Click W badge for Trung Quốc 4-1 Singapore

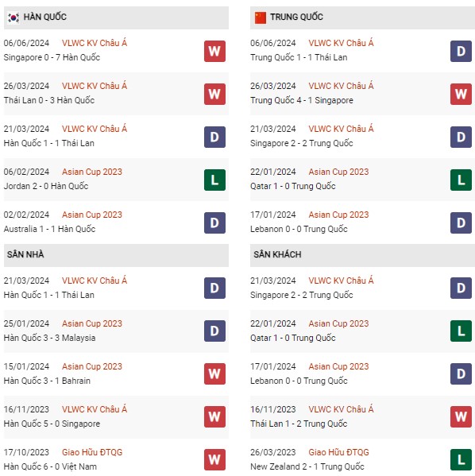(x=461, y=94)
